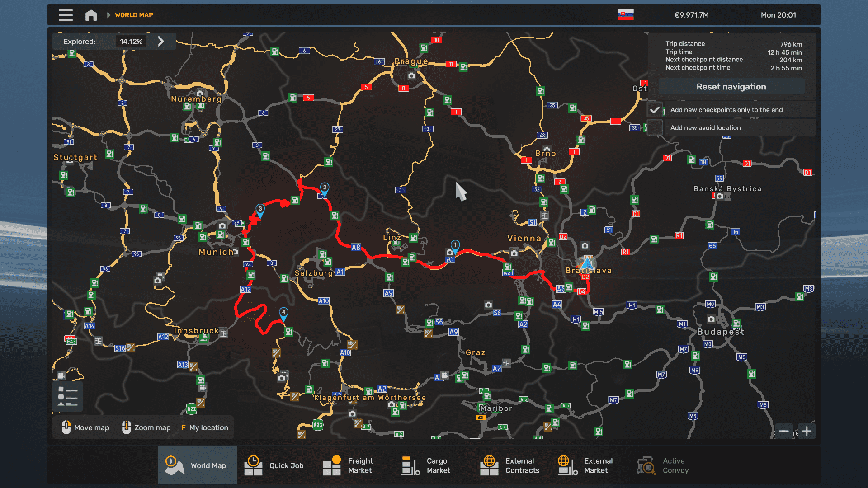
Task: Select checkpoint marker 4 near Innsbruck
Action: tap(283, 312)
